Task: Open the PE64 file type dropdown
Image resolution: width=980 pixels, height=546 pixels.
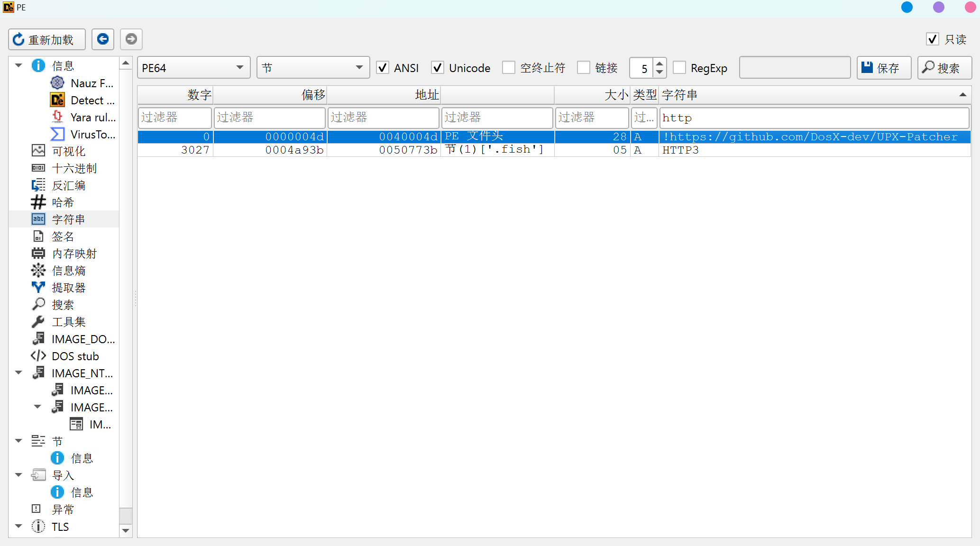Action: [x=193, y=68]
